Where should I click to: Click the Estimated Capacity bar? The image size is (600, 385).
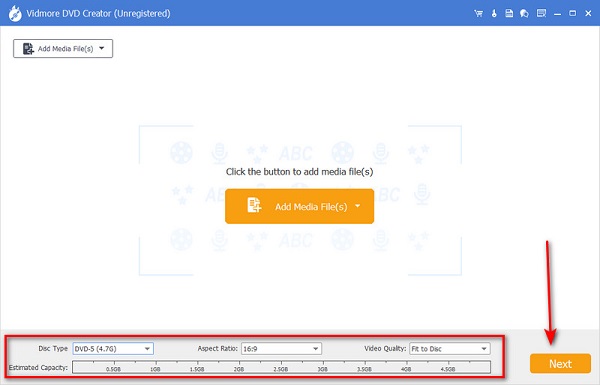[x=281, y=367]
